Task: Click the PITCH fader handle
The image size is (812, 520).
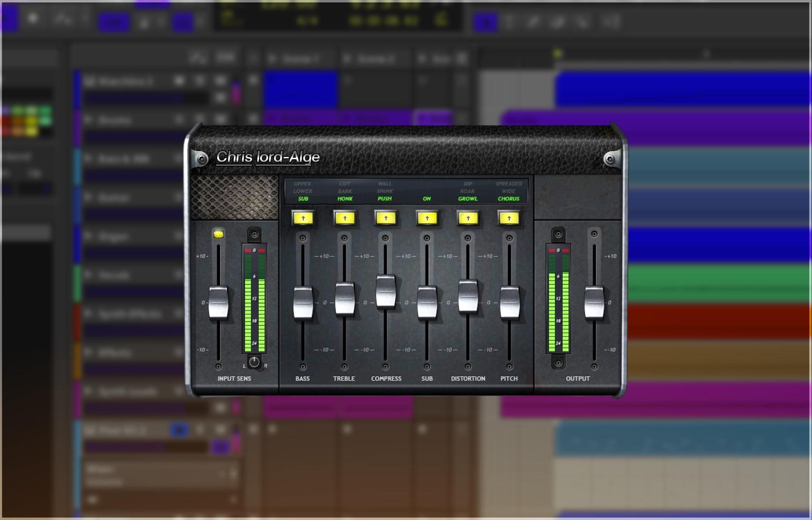Action: [x=510, y=303]
